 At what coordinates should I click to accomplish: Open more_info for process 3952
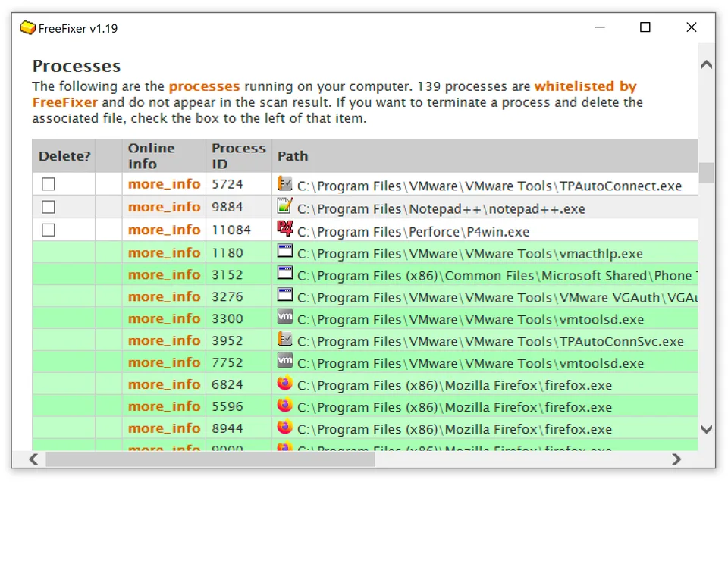pyautogui.click(x=164, y=340)
